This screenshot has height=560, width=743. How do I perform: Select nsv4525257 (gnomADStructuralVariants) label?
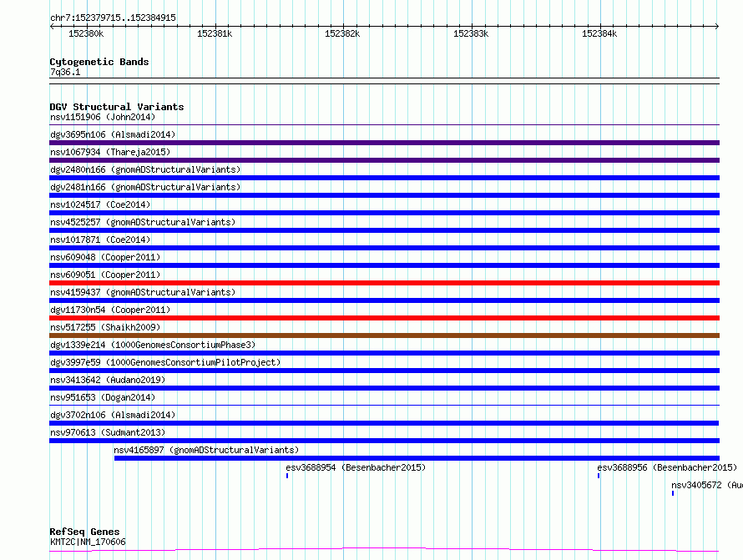pyautogui.click(x=143, y=222)
